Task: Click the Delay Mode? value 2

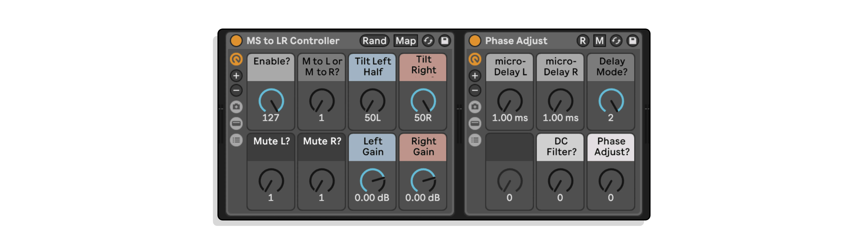Action: point(610,118)
